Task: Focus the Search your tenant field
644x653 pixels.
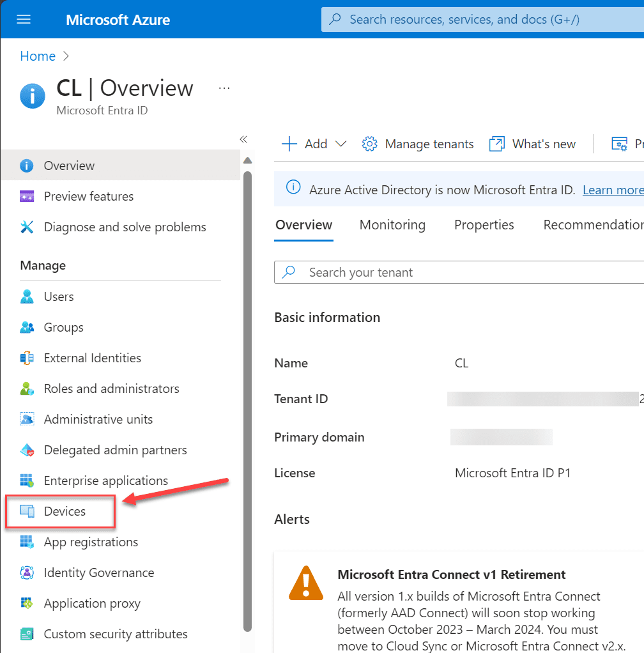Action: (x=459, y=272)
